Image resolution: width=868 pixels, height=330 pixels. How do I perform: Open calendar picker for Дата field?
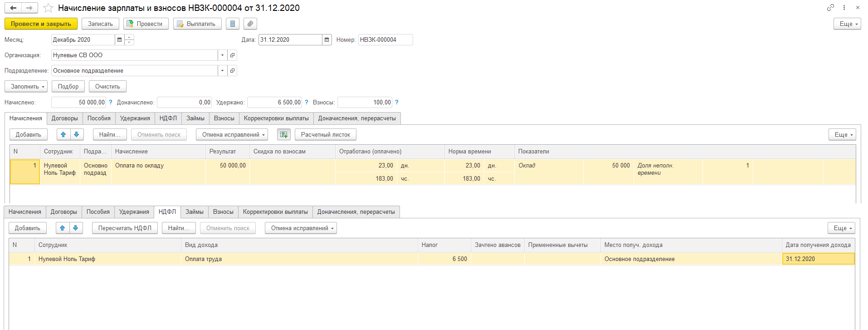[327, 40]
